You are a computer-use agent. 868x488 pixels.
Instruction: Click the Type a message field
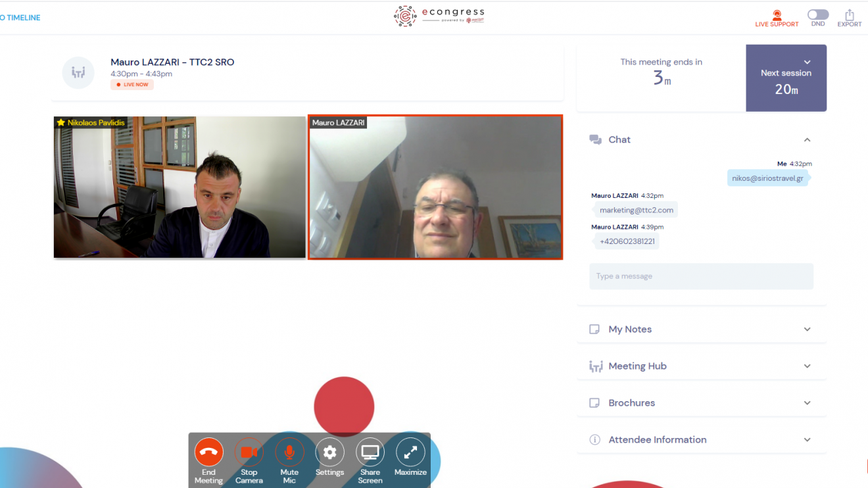click(701, 276)
